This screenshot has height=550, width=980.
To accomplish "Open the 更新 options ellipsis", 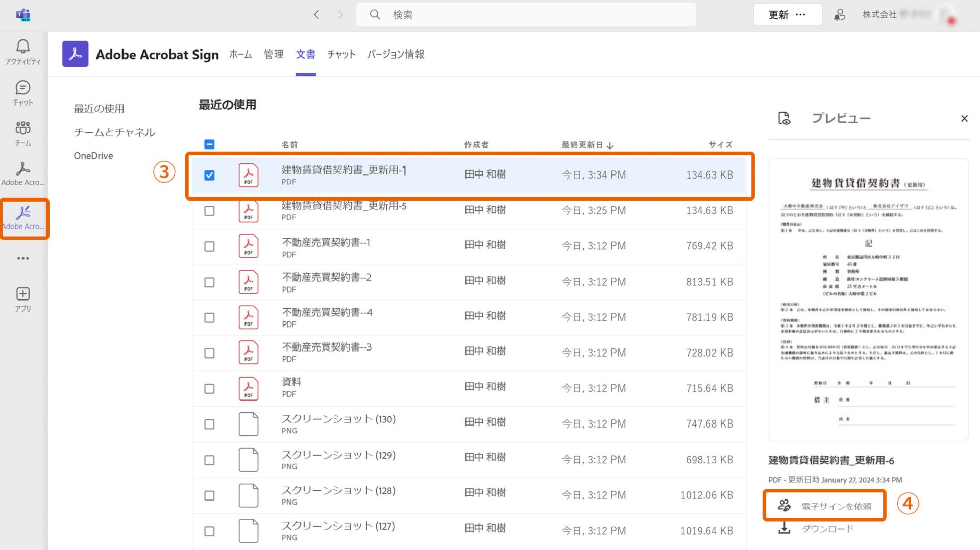I will [801, 15].
